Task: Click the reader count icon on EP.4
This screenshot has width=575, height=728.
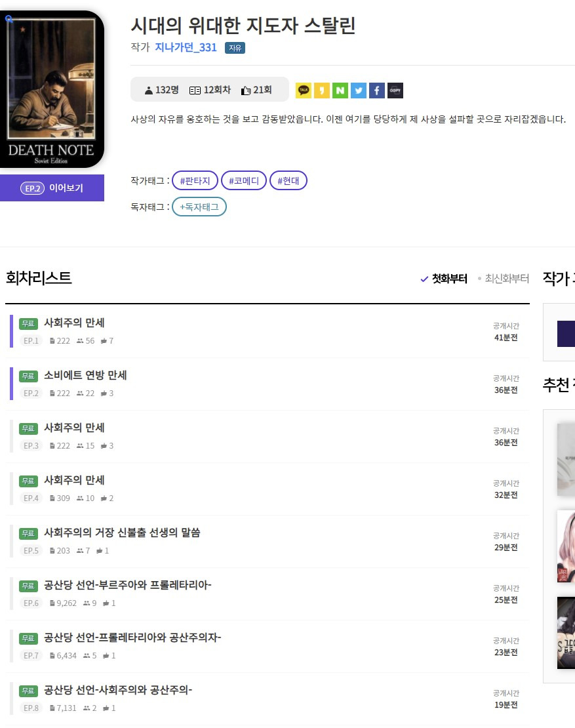Action: [x=80, y=498]
